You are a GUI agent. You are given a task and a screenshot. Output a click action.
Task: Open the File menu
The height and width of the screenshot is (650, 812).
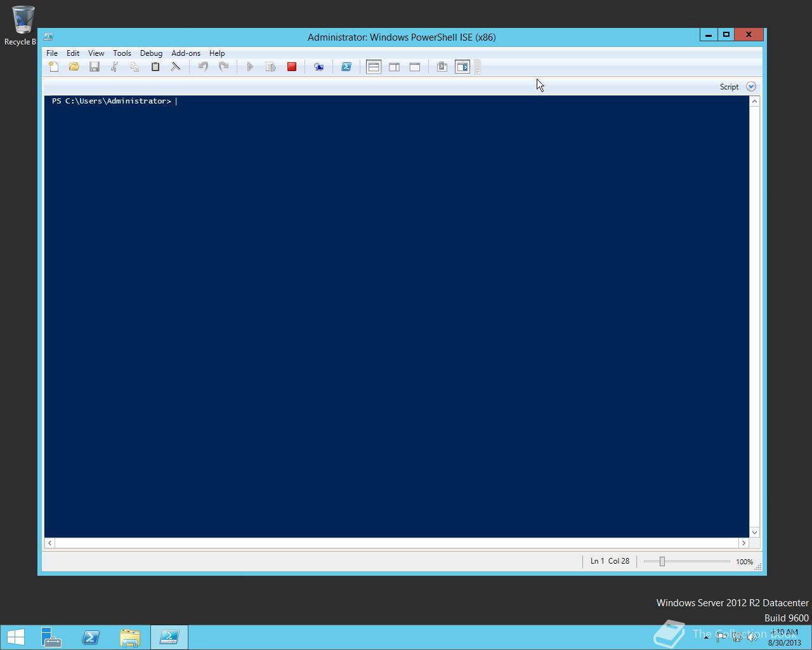[52, 53]
